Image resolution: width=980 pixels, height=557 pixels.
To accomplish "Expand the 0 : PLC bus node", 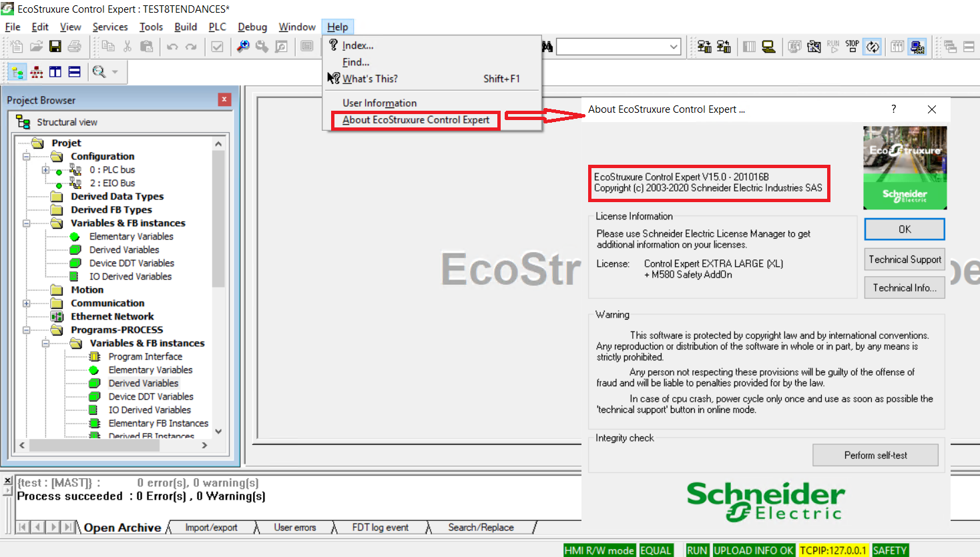I will coord(45,170).
